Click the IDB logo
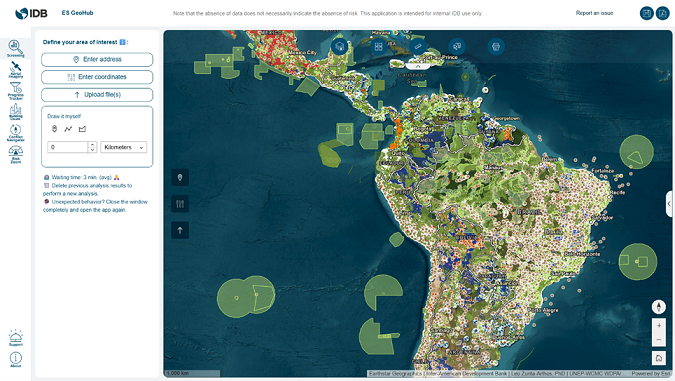675x381 pixels. tap(31, 13)
